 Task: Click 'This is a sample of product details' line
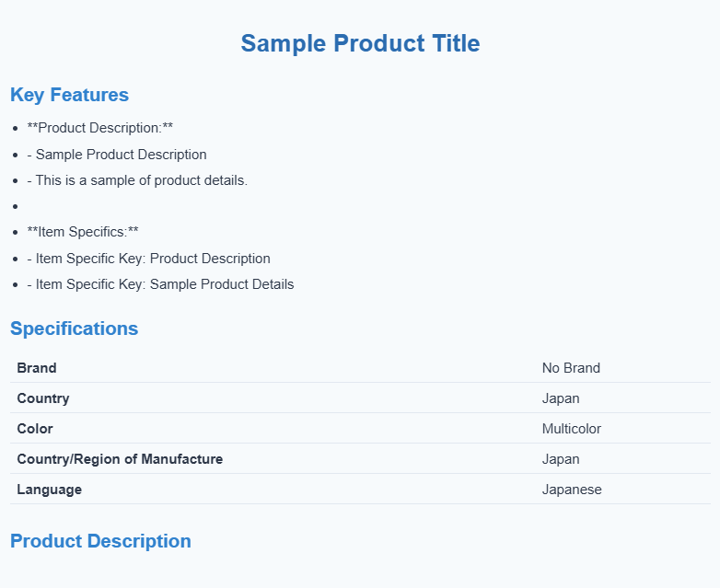click(x=137, y=180)
